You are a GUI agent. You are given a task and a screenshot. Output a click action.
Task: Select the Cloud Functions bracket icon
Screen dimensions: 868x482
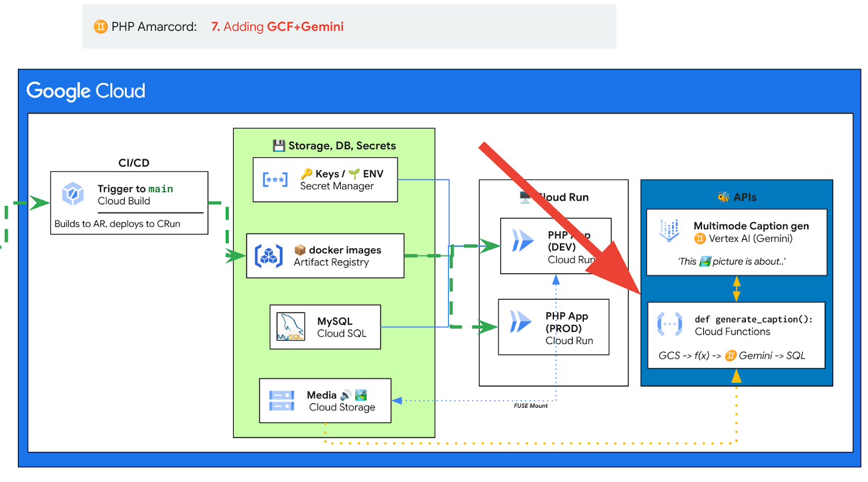669,324
